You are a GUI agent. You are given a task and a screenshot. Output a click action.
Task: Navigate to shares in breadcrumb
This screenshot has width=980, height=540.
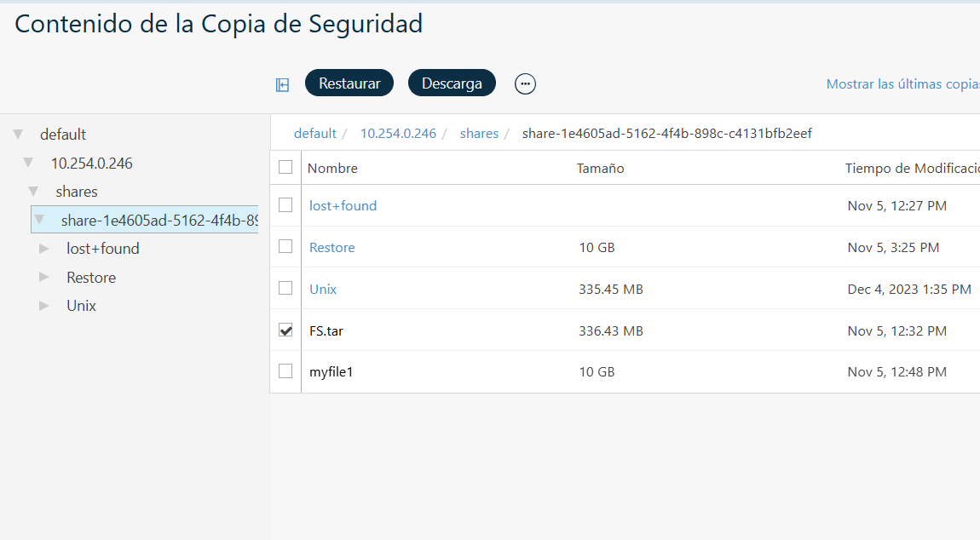point(479,134)
